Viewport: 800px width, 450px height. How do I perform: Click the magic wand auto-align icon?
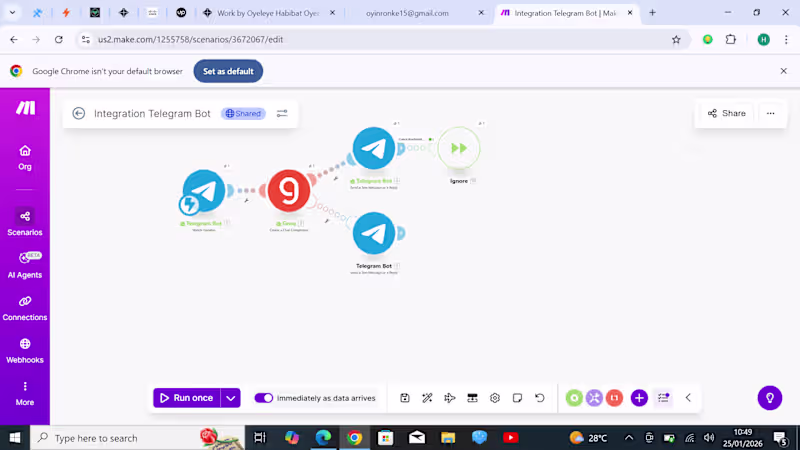427,398
